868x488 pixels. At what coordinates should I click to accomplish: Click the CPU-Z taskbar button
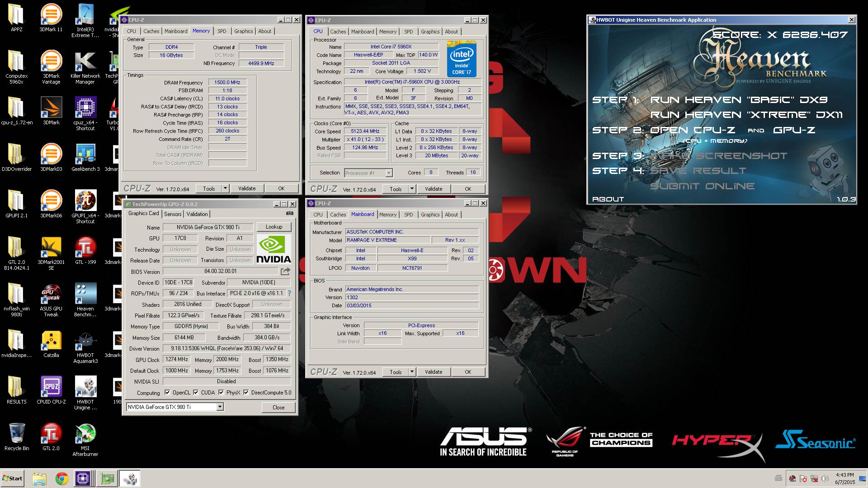pos(83,479)
